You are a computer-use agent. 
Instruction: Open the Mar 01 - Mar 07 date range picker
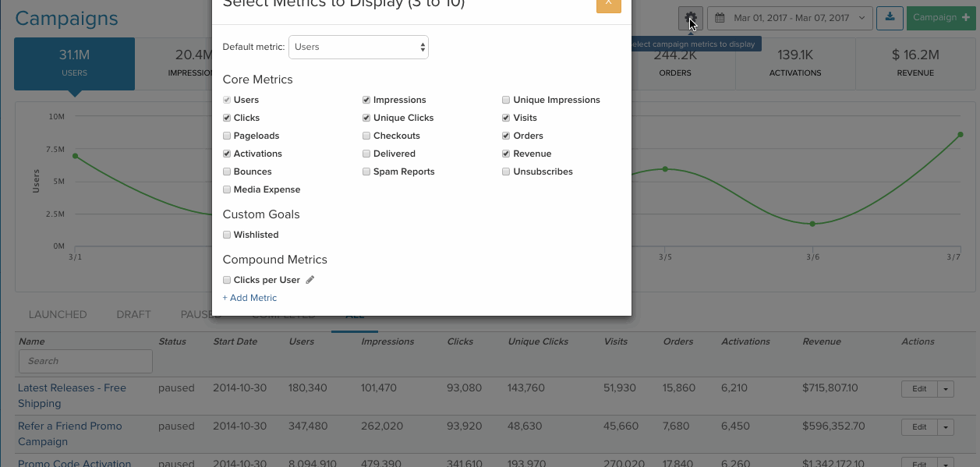click(x=790, y=18)
